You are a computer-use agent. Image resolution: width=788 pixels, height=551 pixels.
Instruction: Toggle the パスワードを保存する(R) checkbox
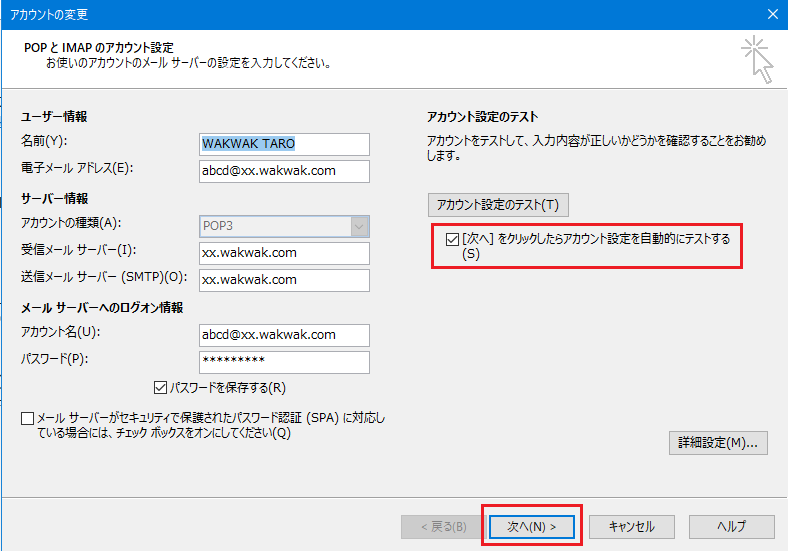point(160,388)
